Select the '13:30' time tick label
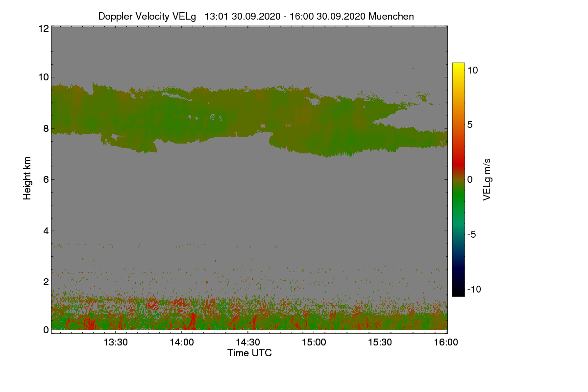The height and width of the screenshot is (392, 588). click(x=116, y=343)
